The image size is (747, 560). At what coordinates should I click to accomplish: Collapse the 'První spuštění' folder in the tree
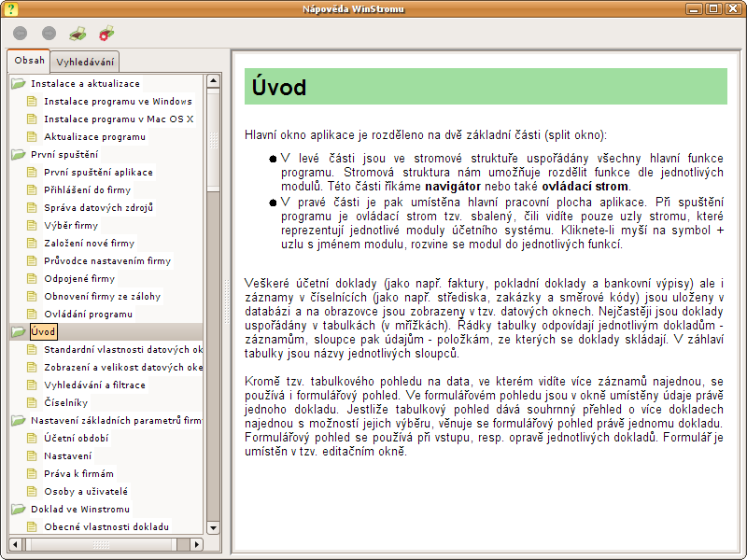(x=18, y=155)
